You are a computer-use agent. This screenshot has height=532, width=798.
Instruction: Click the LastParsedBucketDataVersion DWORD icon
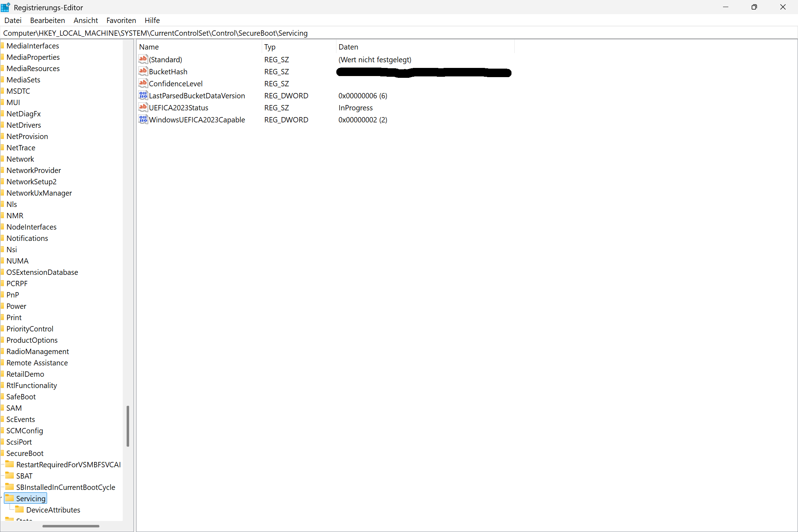[x=143, y=96]
